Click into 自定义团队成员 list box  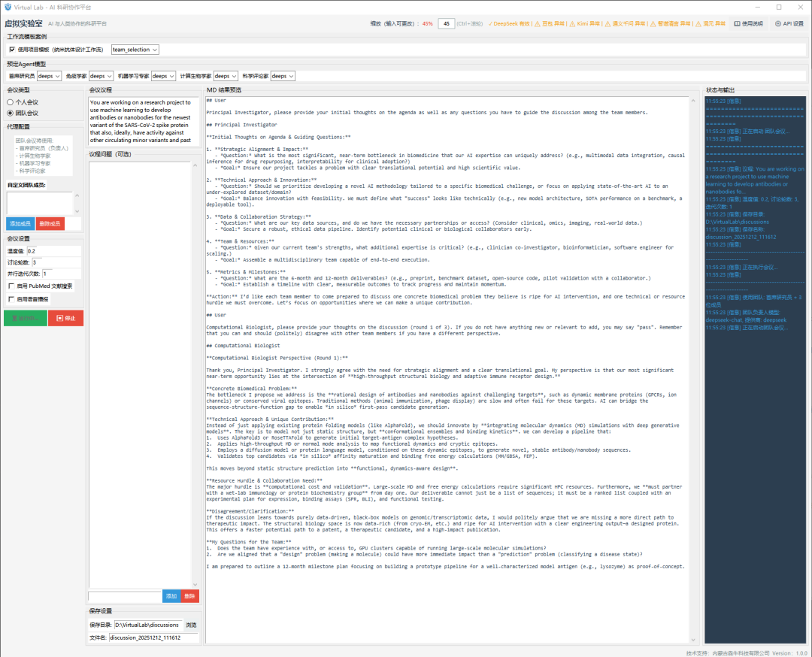click(x=40, y=203)
